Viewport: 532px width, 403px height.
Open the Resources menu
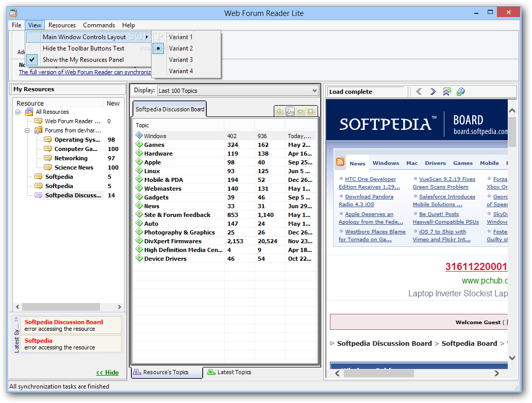[x=62, y=25]
